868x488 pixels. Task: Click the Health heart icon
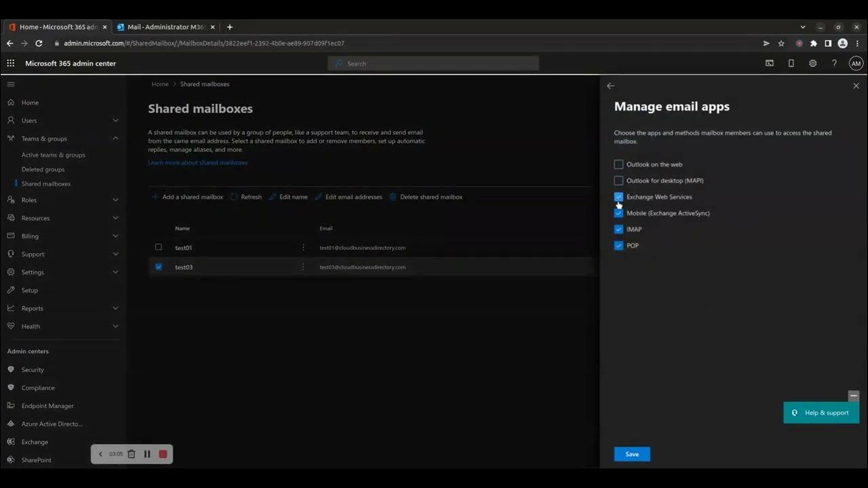pos(11,326)
